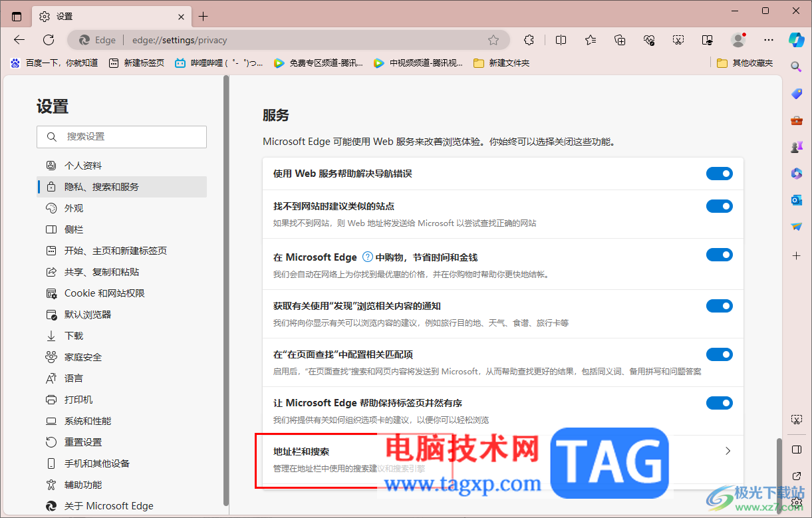This screenshot has height=518, width=812.
Task: Expand 地址栏和搜索 chevron arrow
Action: (x=728, y=451)
